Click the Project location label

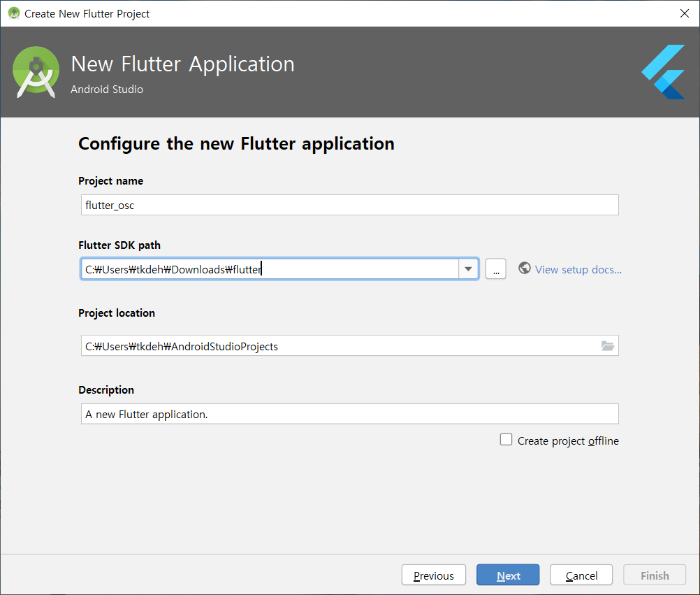pos(117,313)
